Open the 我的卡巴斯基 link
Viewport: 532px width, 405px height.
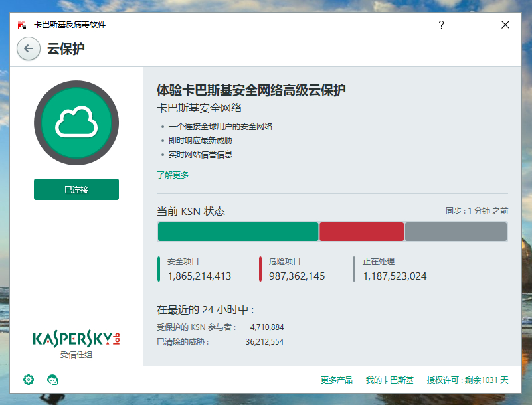point(390,380)
